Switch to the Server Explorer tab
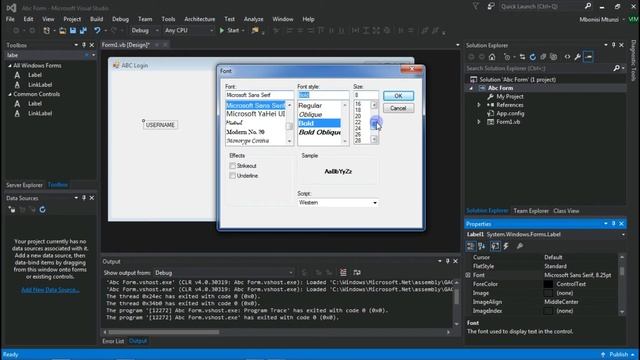This screenshot has height=360, width=640. click(24, 185)
